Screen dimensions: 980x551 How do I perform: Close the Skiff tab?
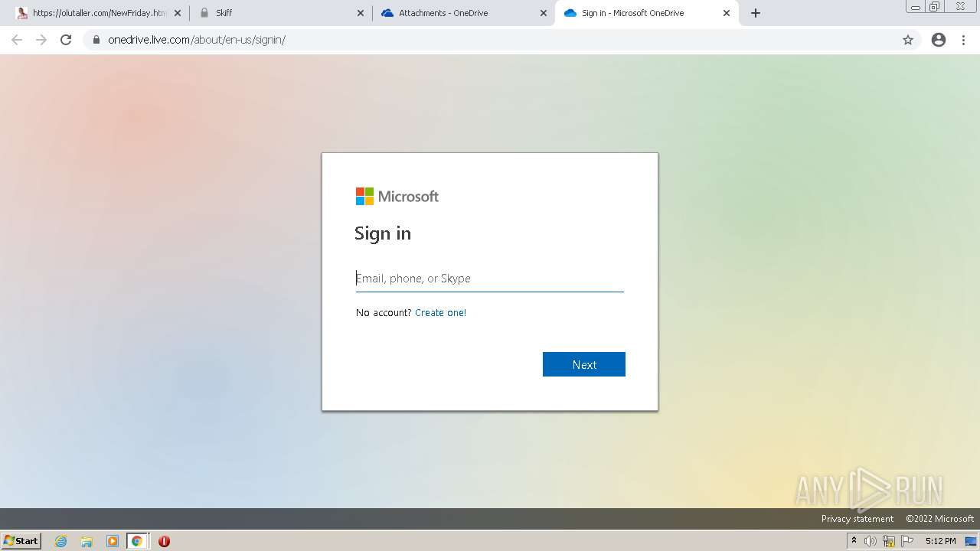361,13
